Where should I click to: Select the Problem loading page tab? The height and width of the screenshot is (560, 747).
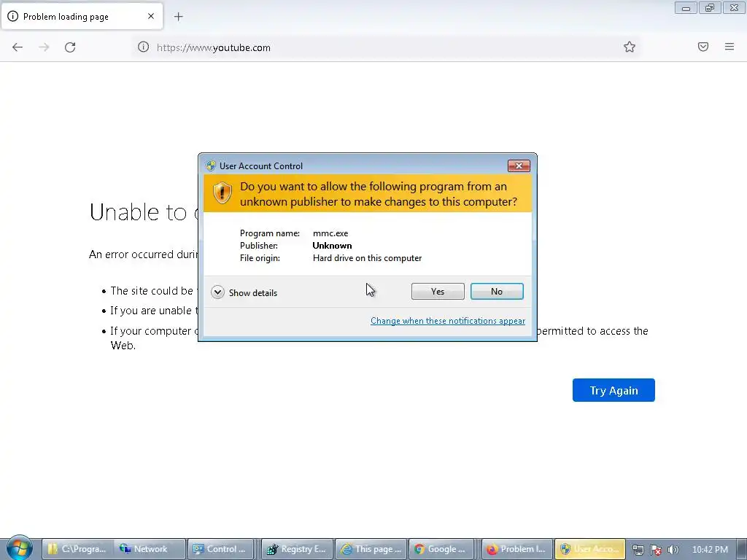82,17
